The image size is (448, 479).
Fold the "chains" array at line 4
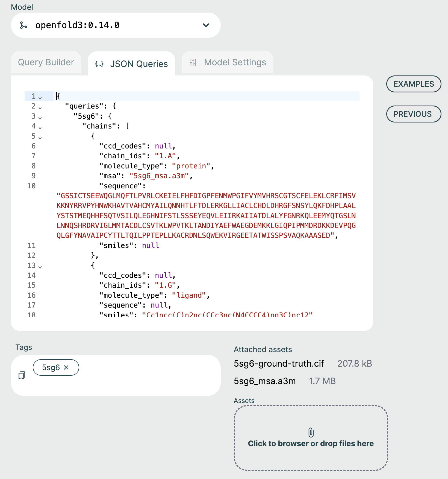pos(40,128)
